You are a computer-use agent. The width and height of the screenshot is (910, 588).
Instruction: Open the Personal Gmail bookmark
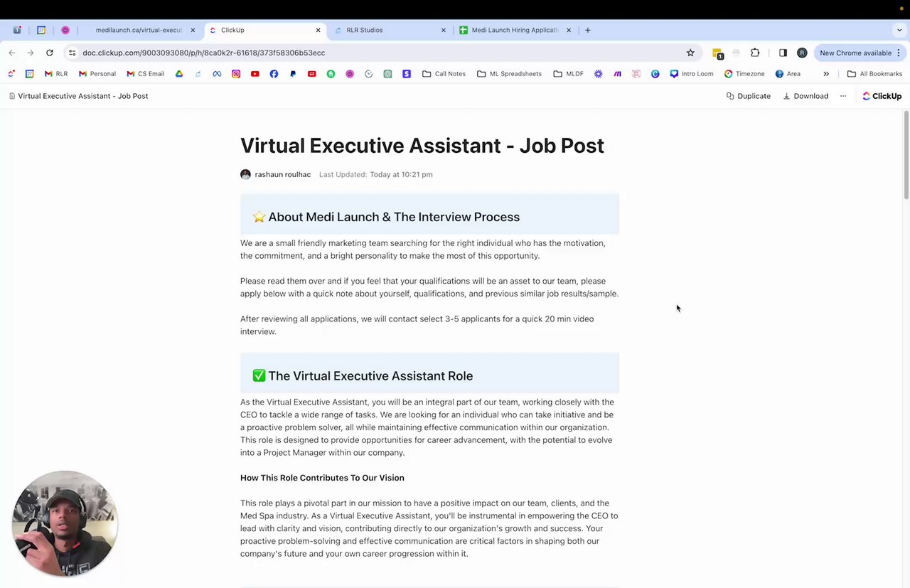point(97,74)
